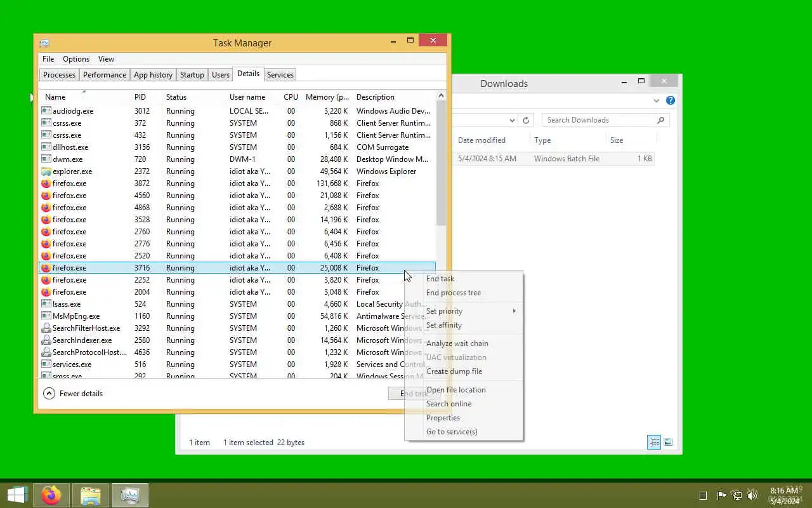Screen dimensions: 812x508
Task: Collapse Task Manager with Fewer details
Action: click(x=73, y=394)
